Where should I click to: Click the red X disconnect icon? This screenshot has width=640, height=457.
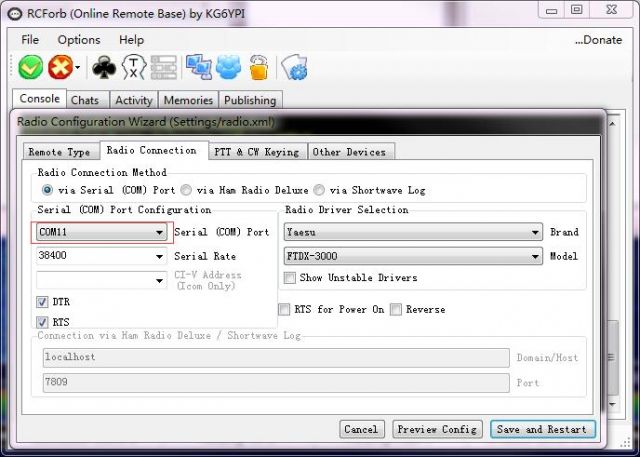[60, 67]
